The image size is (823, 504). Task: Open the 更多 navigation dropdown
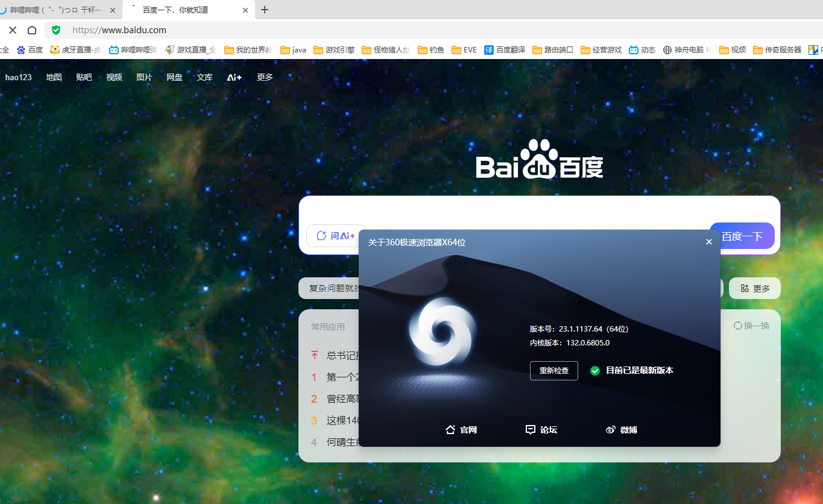(x=264, y=77)
